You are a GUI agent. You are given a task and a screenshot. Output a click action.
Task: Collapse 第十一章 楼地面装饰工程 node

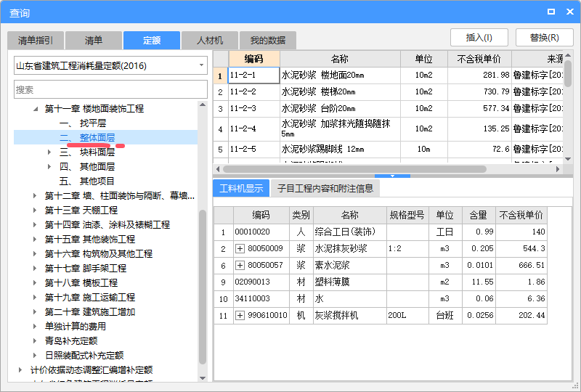pos(35,109)
